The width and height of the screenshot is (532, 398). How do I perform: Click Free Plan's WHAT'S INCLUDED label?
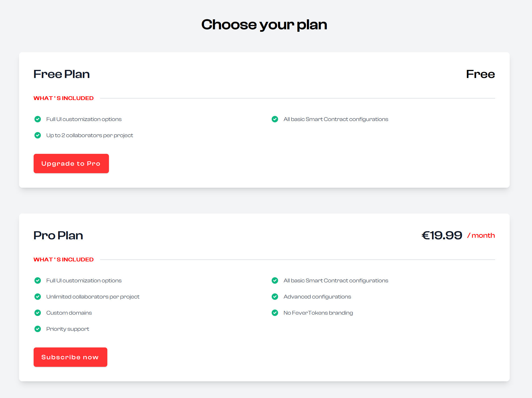coord(63,98)
